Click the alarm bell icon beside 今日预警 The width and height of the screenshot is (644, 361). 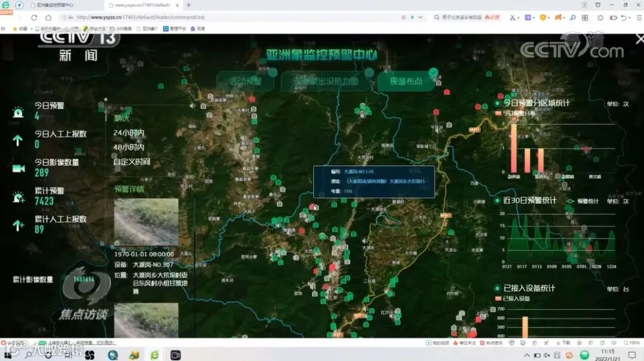(x=18, y=112)
